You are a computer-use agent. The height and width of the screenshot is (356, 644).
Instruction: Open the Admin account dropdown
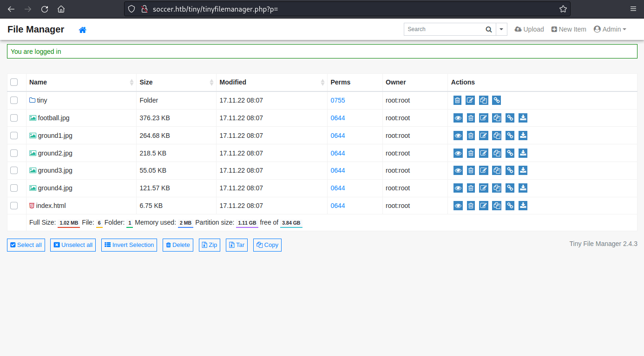[x=610, y=29]
